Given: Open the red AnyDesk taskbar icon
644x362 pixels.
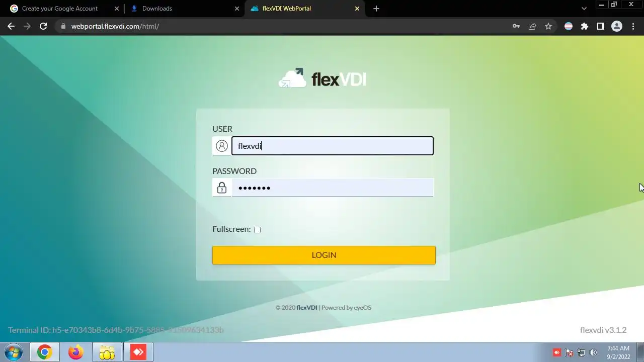Looking at the screenshot, I should tap(138, 352).
